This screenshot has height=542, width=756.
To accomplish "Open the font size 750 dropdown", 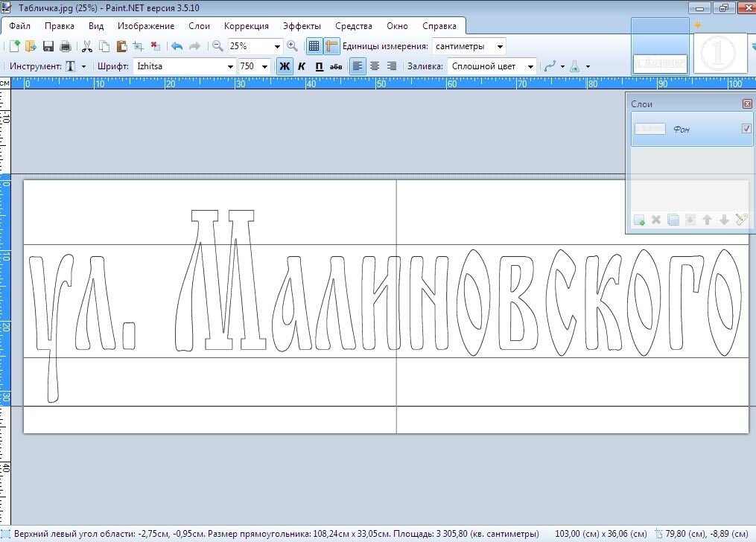I will 264,66.
